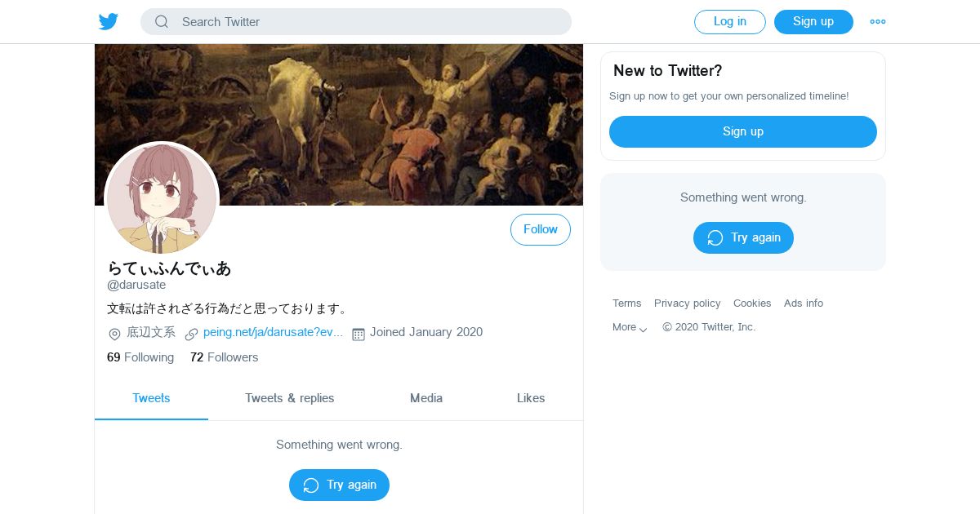Open the peing.net/ja/darusate profile link
This screenshot has height=514, width=980.
point(273,333)
